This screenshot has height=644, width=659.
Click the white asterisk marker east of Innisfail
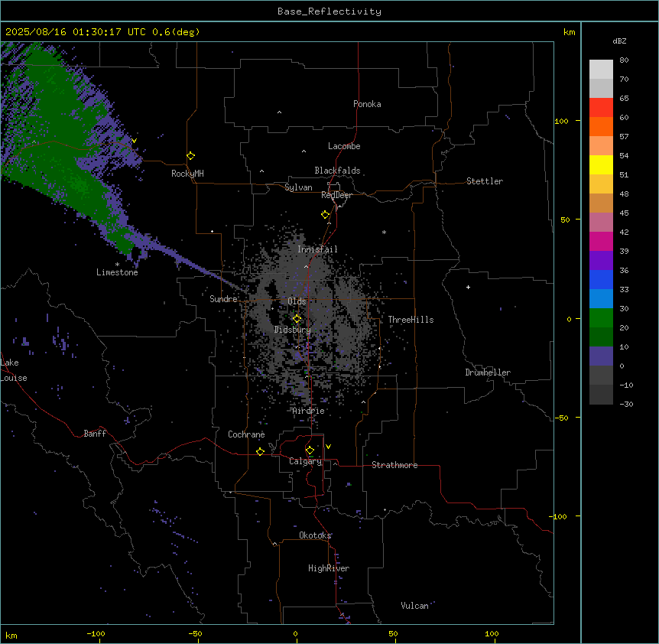384,232
